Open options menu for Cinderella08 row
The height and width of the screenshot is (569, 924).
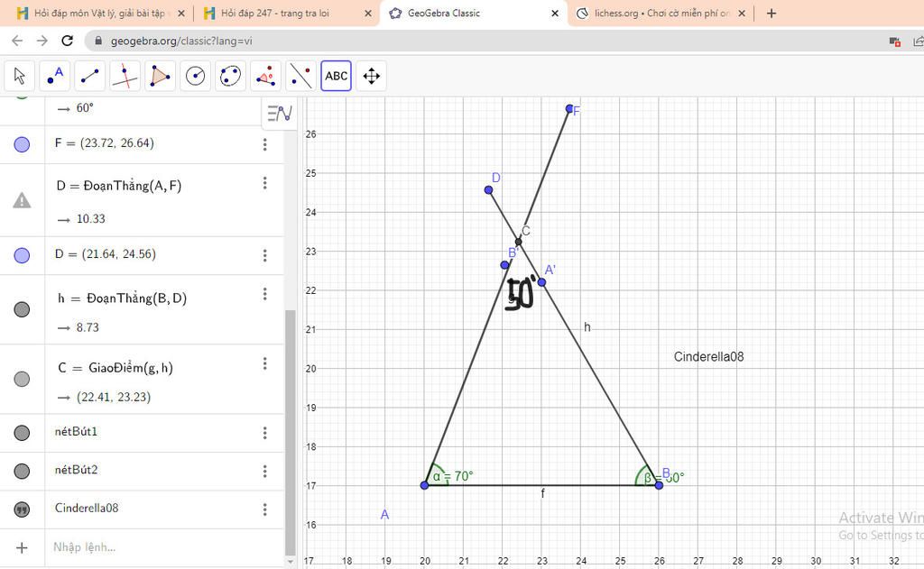(x=264, y=509)
